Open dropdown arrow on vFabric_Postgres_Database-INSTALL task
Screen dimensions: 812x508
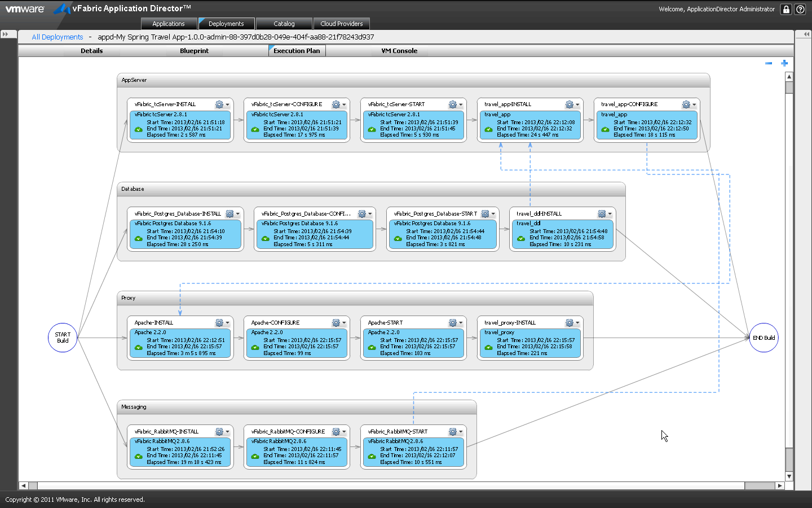click(x=237, y=214)
